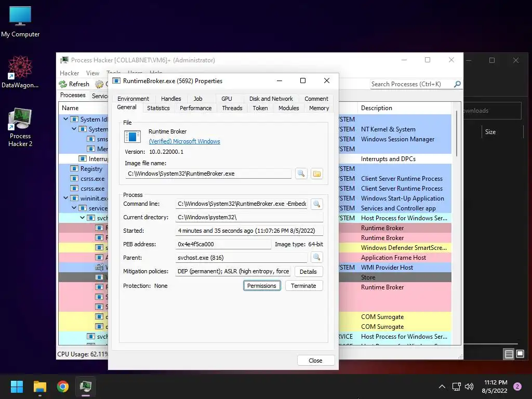Inspect the image file with magnifier icon
Screen dimensions: 532x399
coord(301,174)
